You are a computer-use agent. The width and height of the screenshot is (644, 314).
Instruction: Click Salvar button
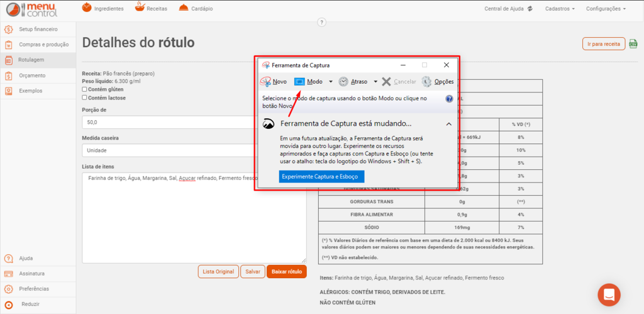click(253, 272)
